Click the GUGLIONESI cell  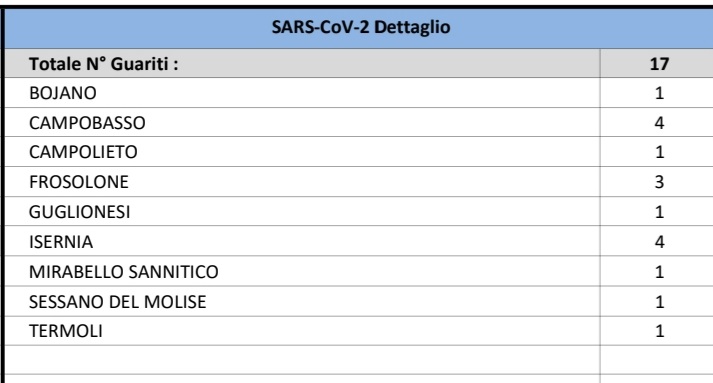pyautogui.click(x=302, y=212)
